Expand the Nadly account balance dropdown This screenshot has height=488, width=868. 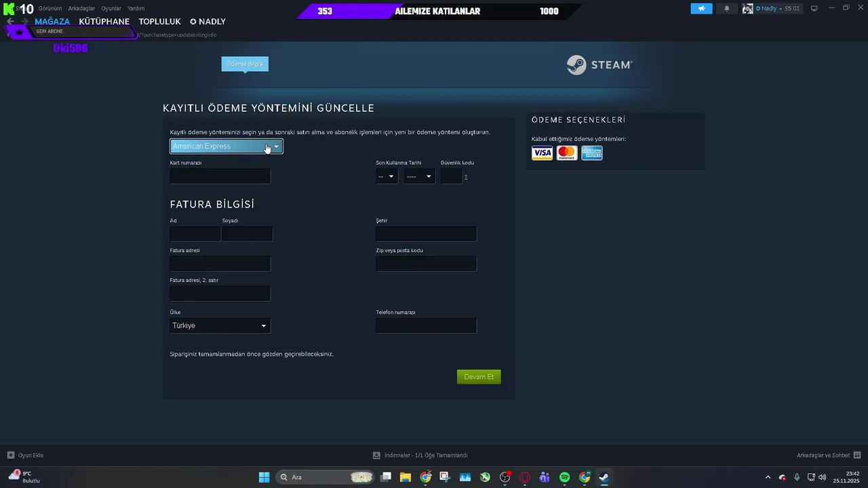pyautogui.click(x=781, y=8)
